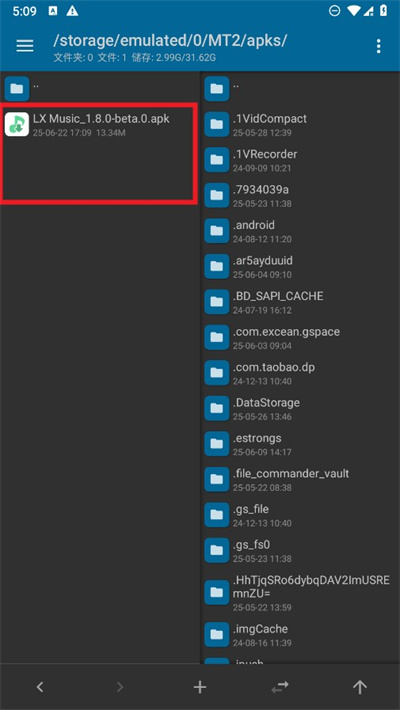The height and width of the screenshot is (710, 400).
Task: Tap the swap panels arrows icon
Action: click(x=280, y=687)
